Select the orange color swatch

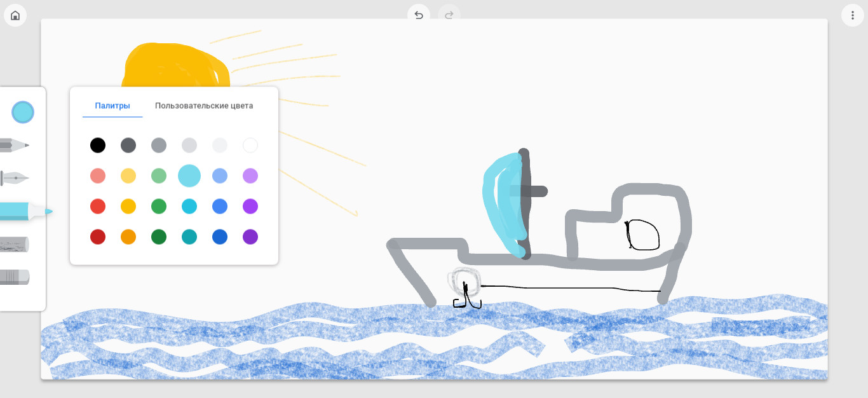[128, 237]
